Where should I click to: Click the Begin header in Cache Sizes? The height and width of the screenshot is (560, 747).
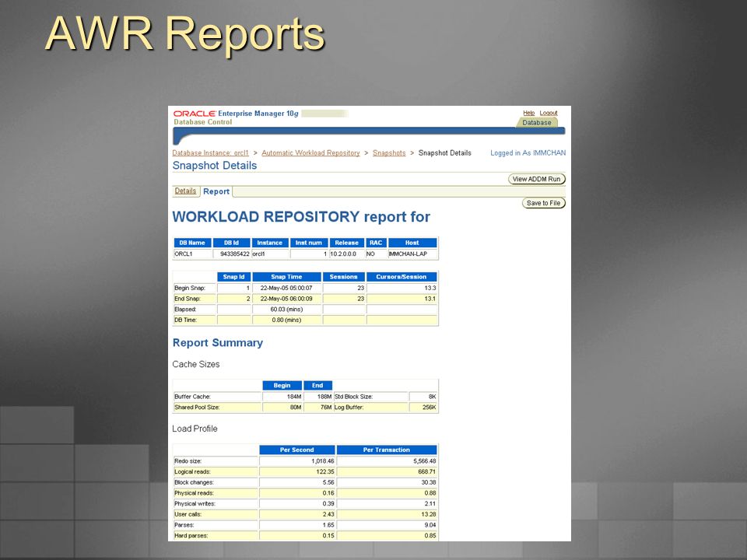pyautogui.click(x=282, y=386)
